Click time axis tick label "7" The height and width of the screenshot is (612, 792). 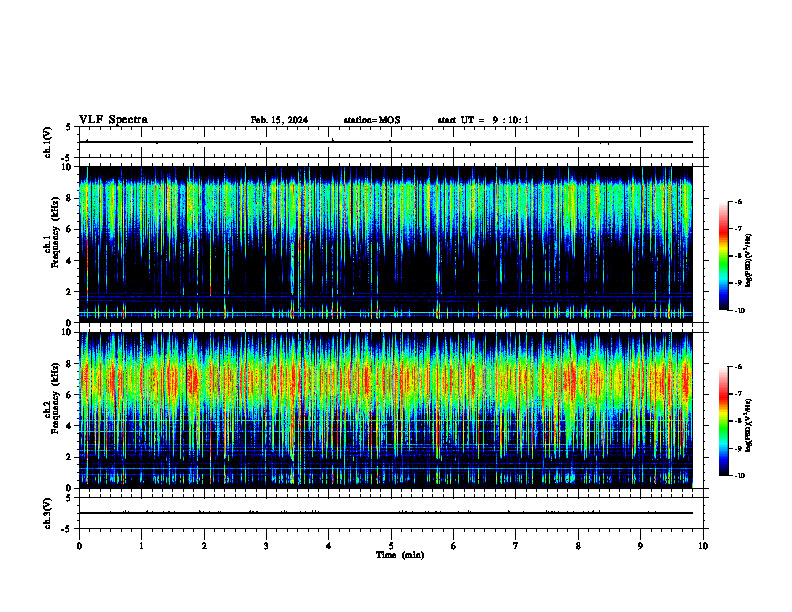[x=516, y=546]
